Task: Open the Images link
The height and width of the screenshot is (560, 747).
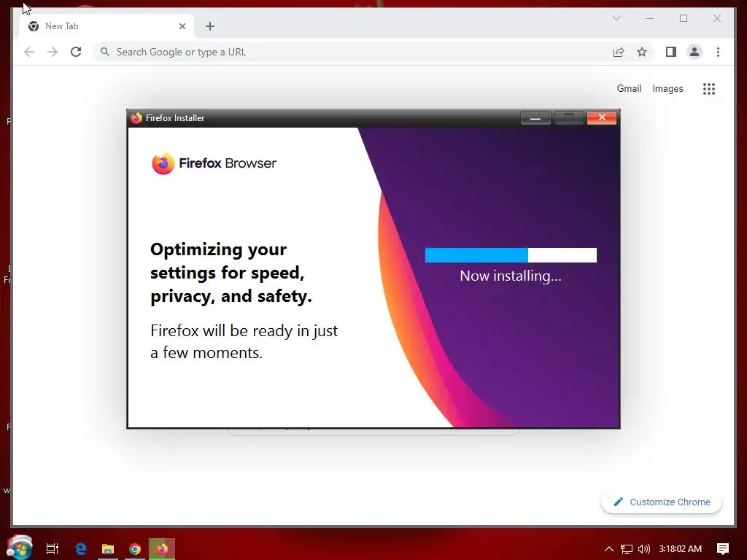Action: pyautogui.click(x=667, y=88)
